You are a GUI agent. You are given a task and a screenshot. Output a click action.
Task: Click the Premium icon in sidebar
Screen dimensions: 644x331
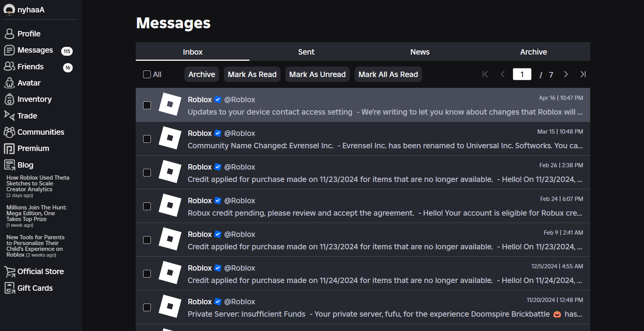(9, 149)
